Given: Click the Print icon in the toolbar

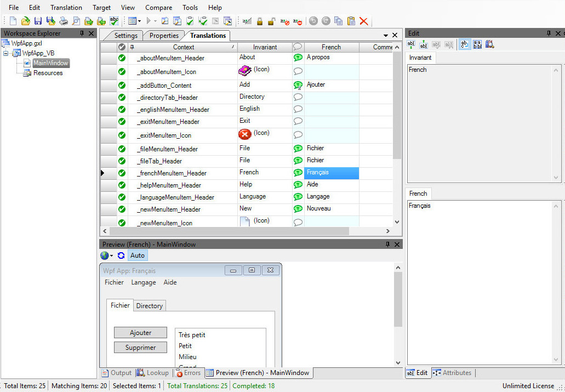Looking at the screenshot, I should coord(64,21).
